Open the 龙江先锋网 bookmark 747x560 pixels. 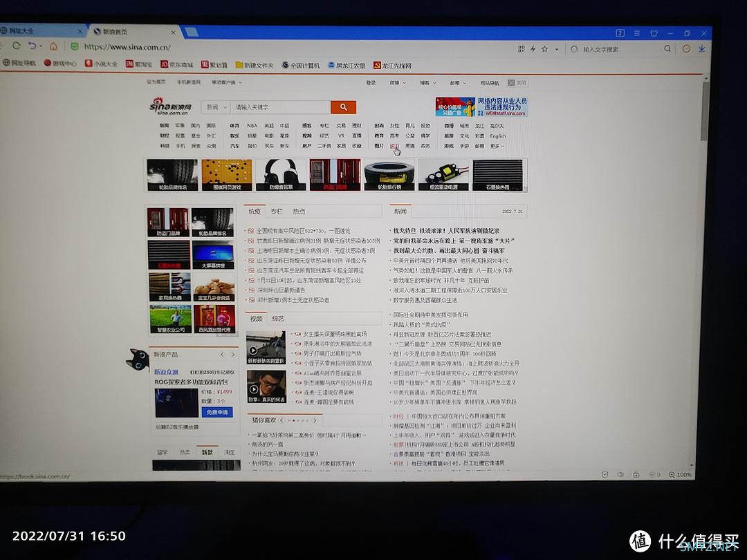(392, 66)
